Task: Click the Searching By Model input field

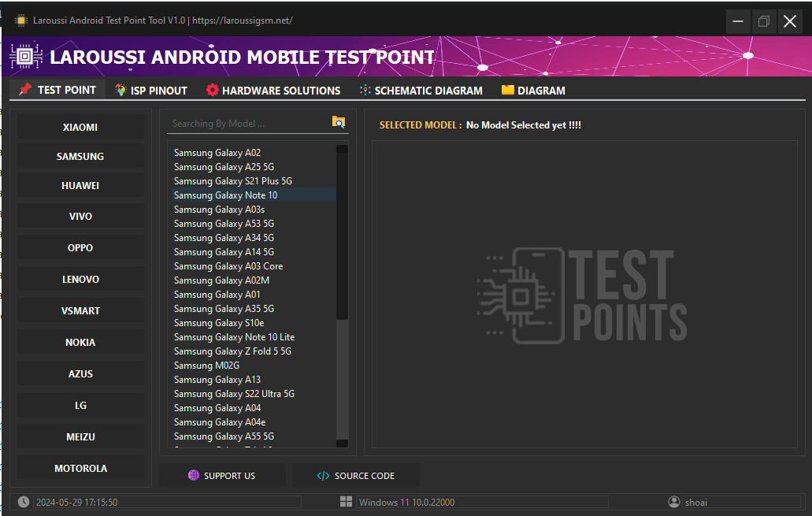Action: click(236, 123)
